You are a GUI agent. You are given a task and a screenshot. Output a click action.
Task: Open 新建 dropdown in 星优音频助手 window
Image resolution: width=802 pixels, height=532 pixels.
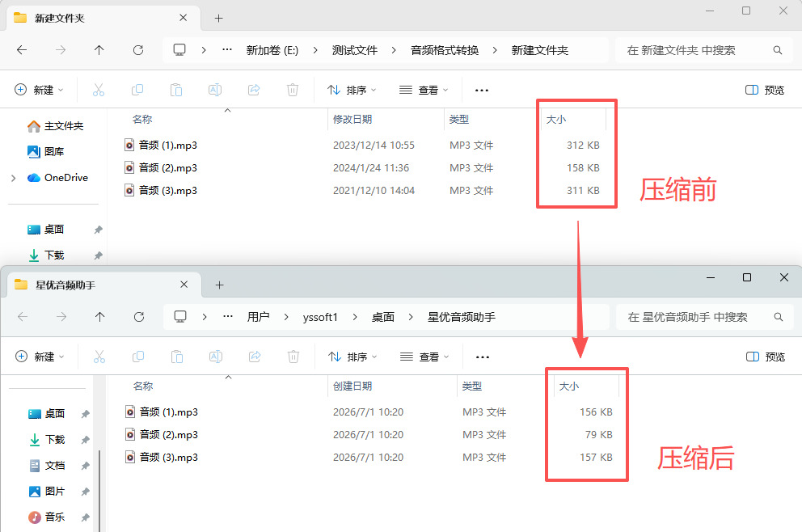[40, 357]
